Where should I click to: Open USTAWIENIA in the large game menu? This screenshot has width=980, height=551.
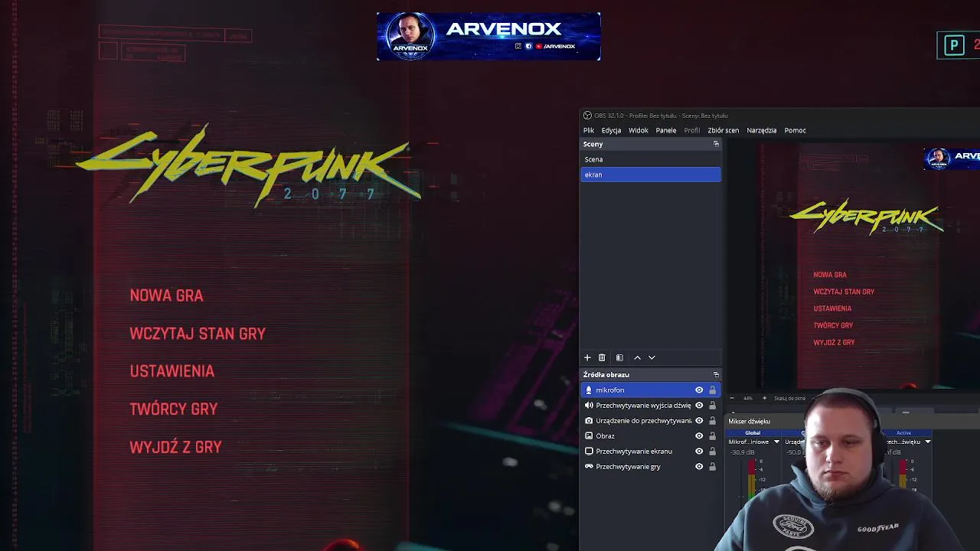171,371
